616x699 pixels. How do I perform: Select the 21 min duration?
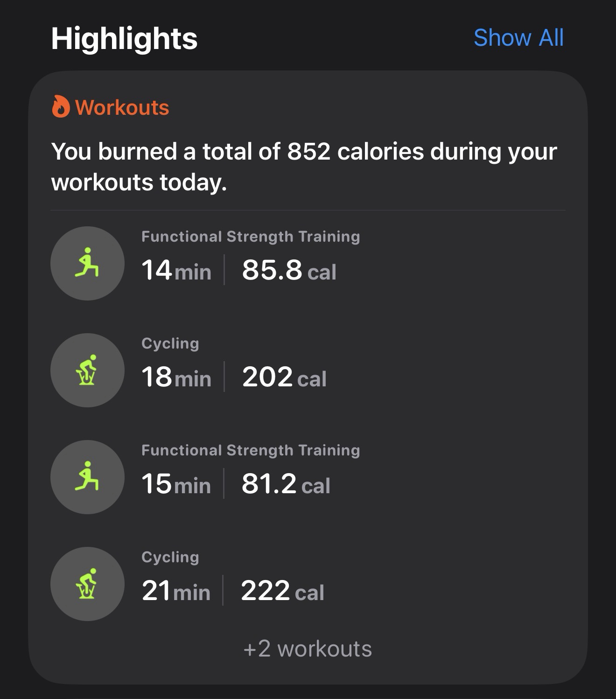point(176,591)
